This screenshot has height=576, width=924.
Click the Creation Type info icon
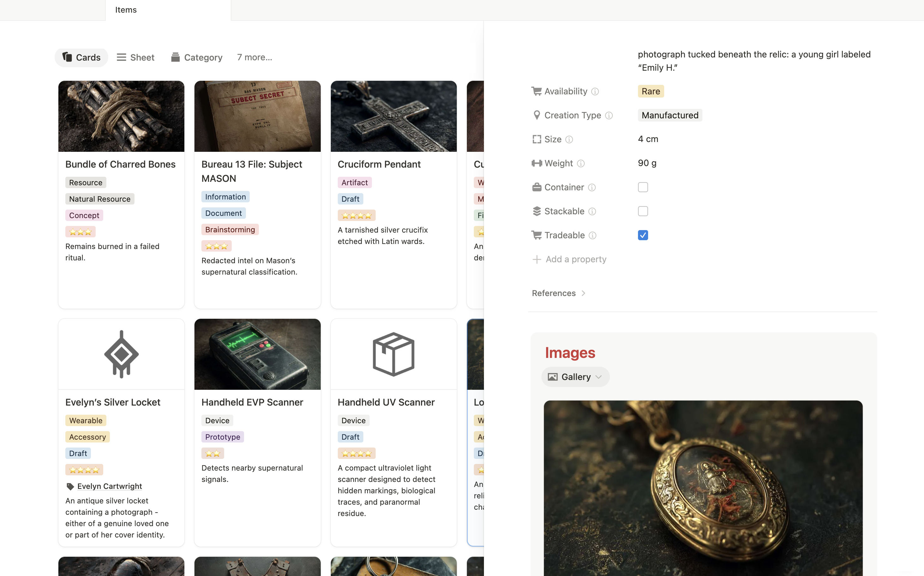click(609, 116)
